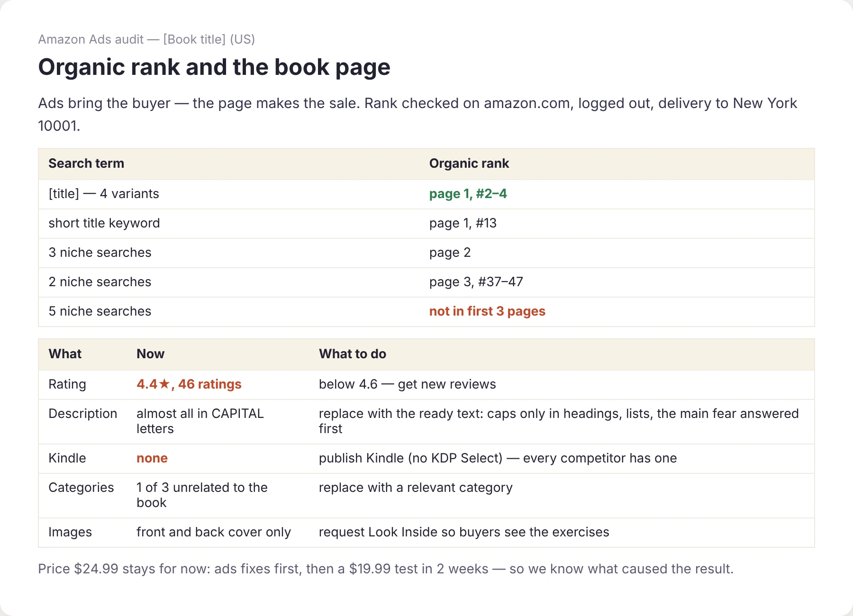Click the red 'none' value

pyautogui.click(x=152, y=458)
